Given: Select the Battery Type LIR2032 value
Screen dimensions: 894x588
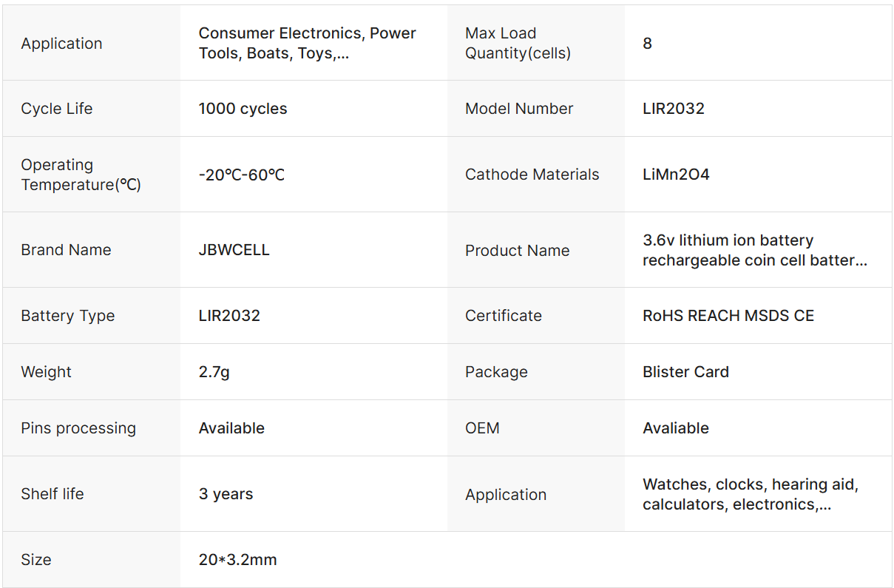Looking at the screenshot, I should [x=229, y=316].
